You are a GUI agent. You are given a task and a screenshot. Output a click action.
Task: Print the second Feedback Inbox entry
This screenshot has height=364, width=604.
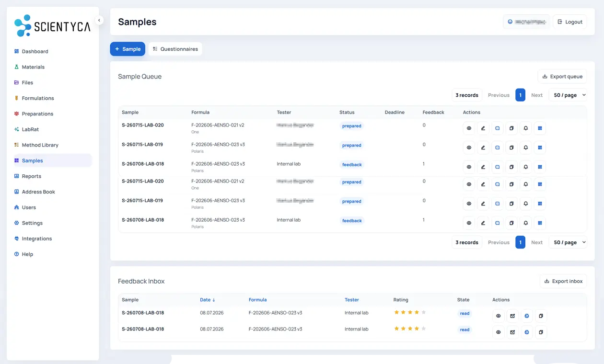(527, 332)
